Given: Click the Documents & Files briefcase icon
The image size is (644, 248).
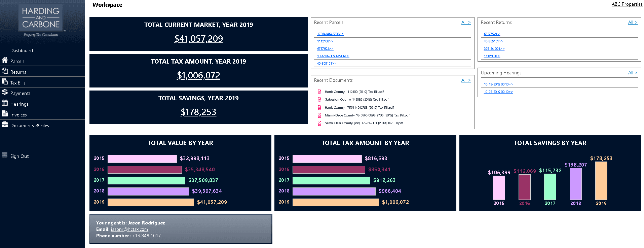Looking at the screenshot, I should pyautogui.click(x=5, y=125).
